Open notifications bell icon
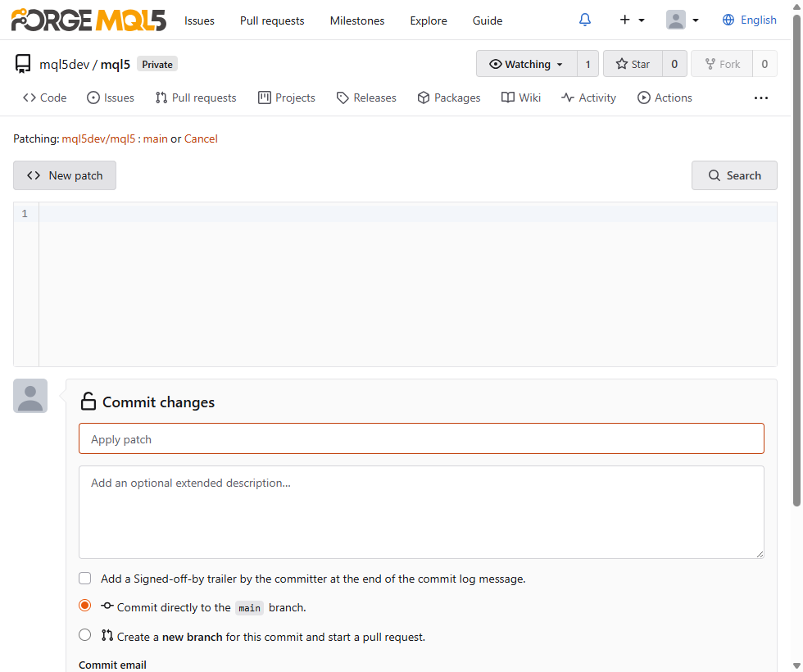 point(585,20)
